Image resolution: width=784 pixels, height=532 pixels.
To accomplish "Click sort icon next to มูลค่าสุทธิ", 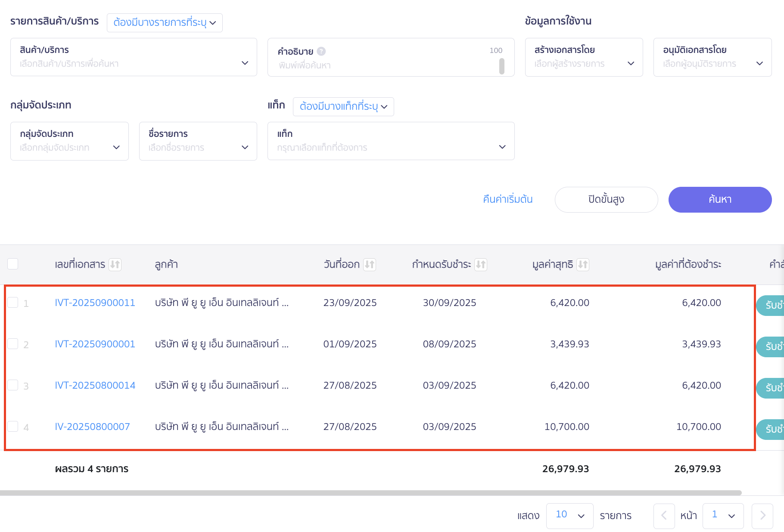I will [x=583, y=264].
